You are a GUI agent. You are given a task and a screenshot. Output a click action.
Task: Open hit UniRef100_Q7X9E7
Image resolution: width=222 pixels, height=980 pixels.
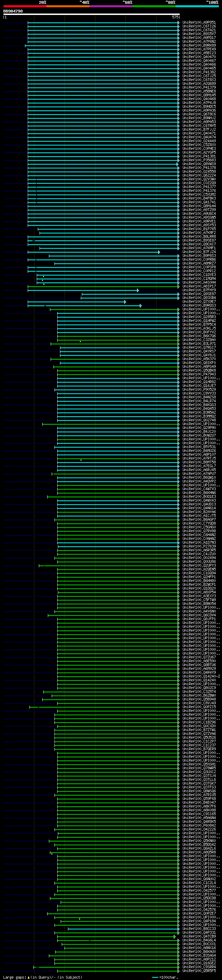click(199, 302)
